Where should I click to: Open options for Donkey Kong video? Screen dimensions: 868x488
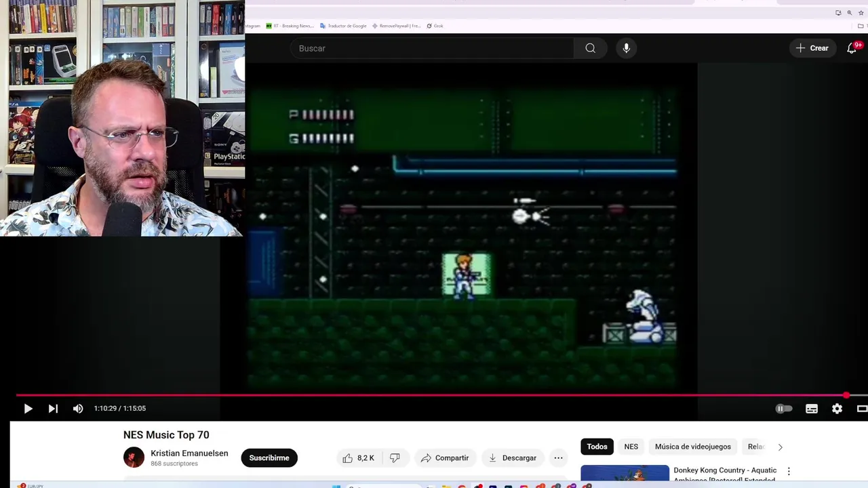pyautogui.click(x=789, y=471)
